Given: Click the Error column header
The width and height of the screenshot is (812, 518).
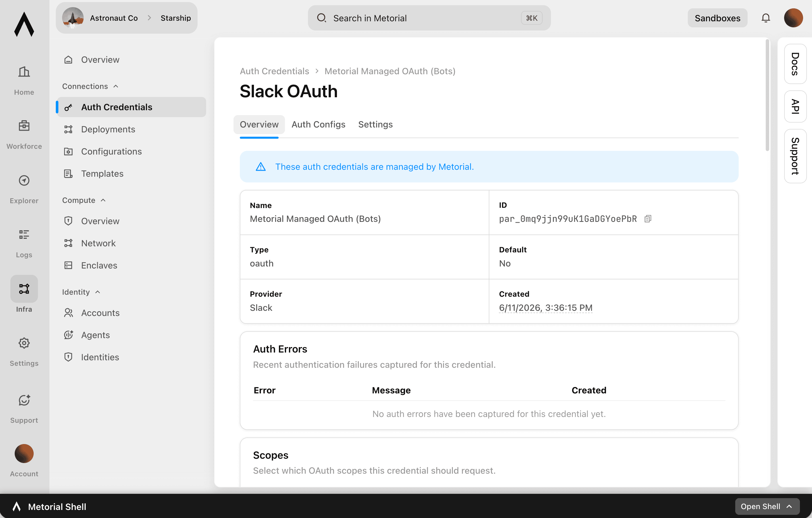Looking at the screenshot, I should click(x=264, y=390).
